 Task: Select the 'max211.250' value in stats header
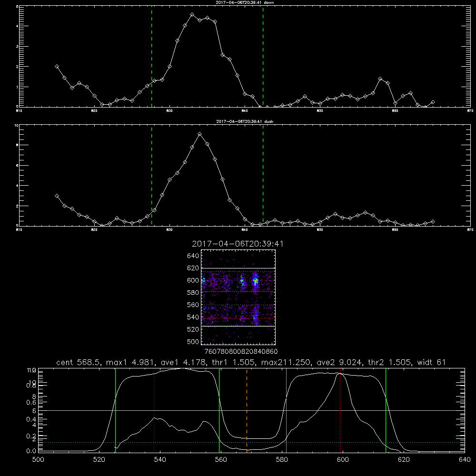click(x=285, y=362)
